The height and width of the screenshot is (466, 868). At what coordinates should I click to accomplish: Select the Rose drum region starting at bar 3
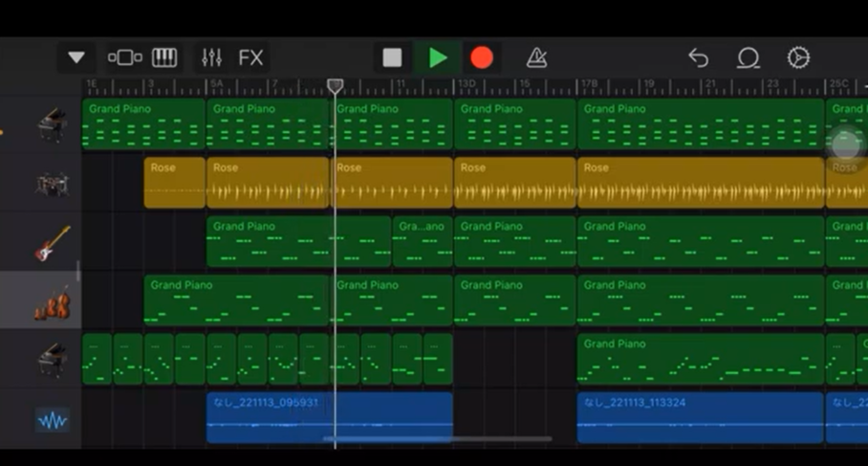175,183
